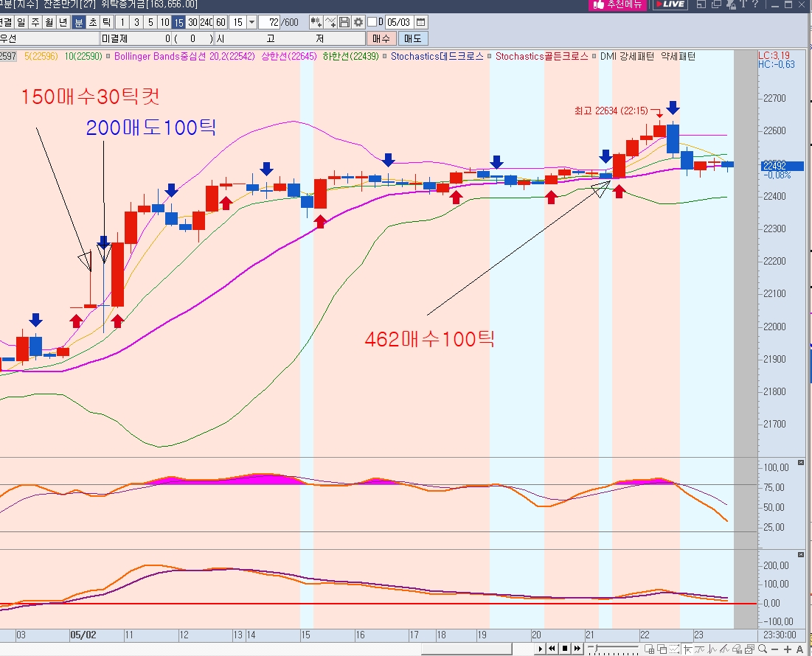Click the 매수 buy button
Image resolution: width=812 pixels, height=656 pixels.
click(381, 38)
